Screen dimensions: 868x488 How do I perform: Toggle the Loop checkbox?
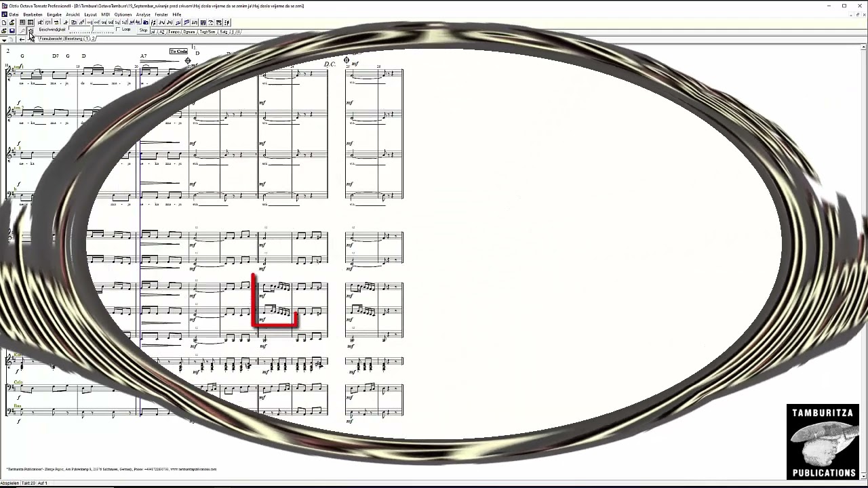click(118, 30)
